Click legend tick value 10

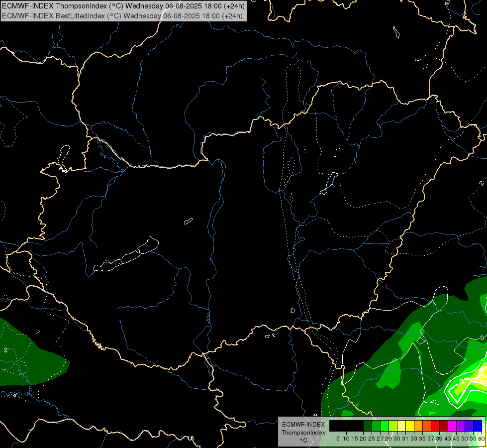coord(346,439)
